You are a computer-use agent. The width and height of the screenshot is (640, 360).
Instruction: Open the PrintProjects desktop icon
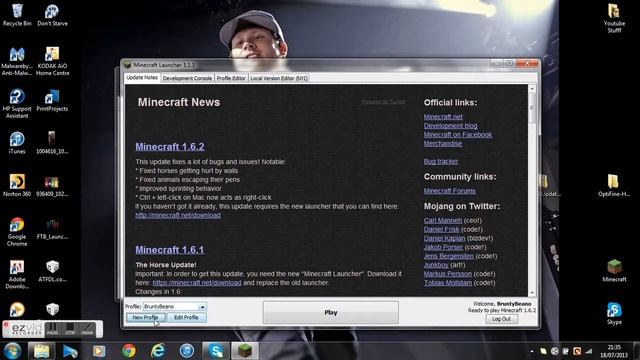[52, 101]
